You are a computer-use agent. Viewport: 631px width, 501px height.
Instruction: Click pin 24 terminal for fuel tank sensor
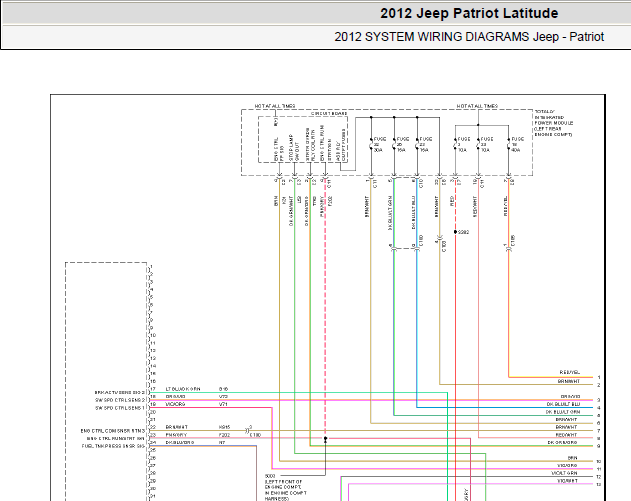click(x=149, y=444)
